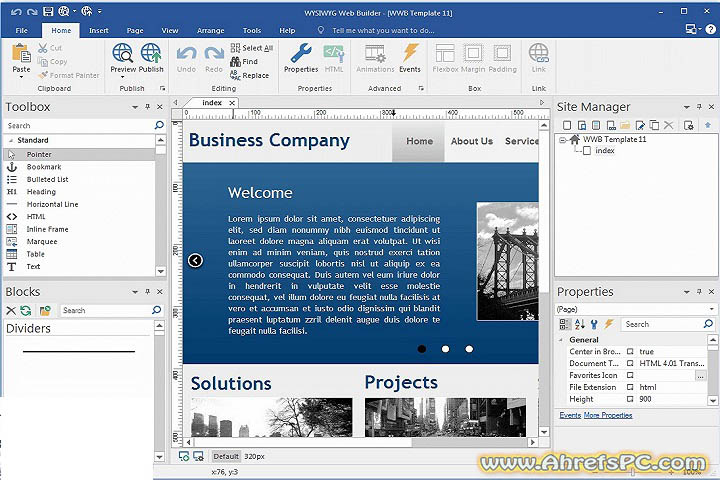720x480 pixels.
Task: Click the Link globe icon in ribbon
Action: [539, 53]
